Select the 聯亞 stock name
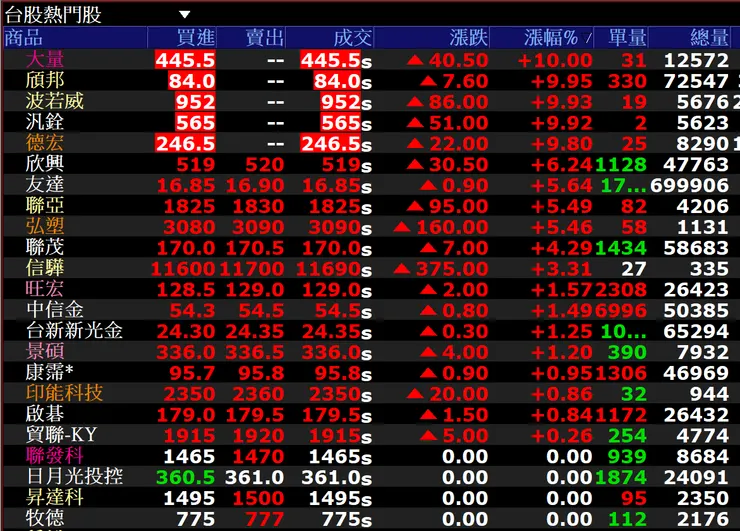This screenshot has width=740, height=531. (45, 205)
